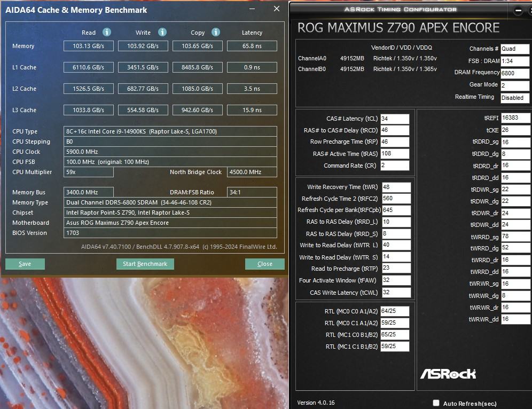Click the tRFCpb field showing 645

396,210
